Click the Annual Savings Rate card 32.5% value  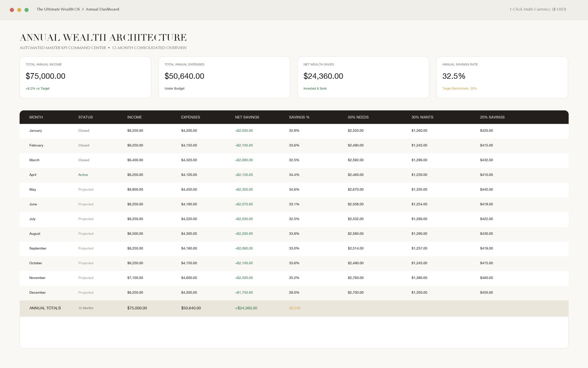454,76
